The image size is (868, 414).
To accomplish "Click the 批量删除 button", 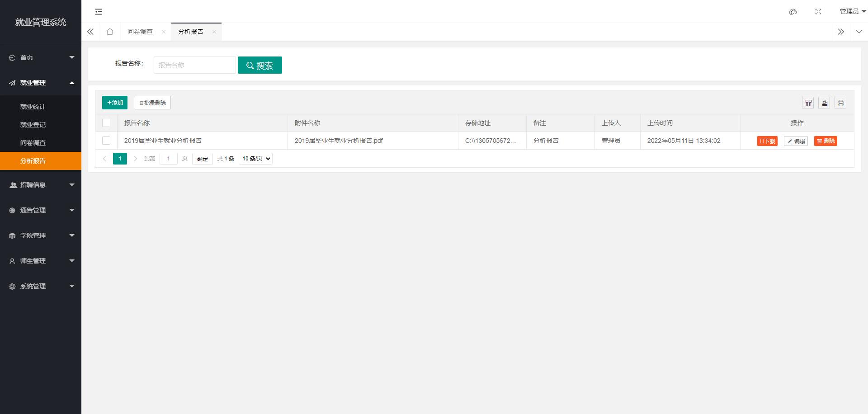I will pyautogui.click(x=152, y=103).
